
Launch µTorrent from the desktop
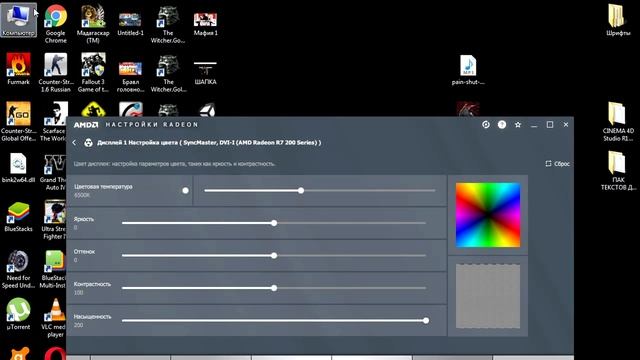[x=18, y=313]
